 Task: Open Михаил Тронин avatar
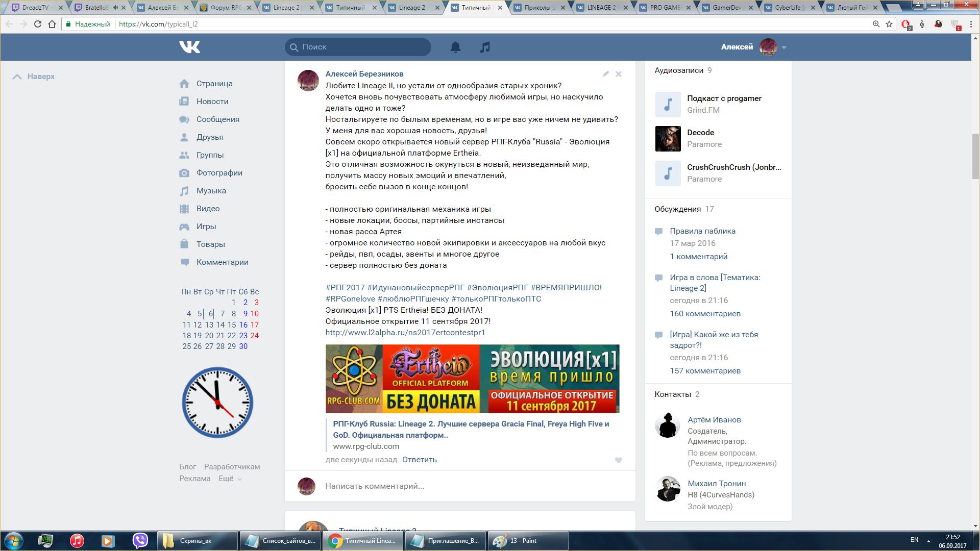coord(667,489)
